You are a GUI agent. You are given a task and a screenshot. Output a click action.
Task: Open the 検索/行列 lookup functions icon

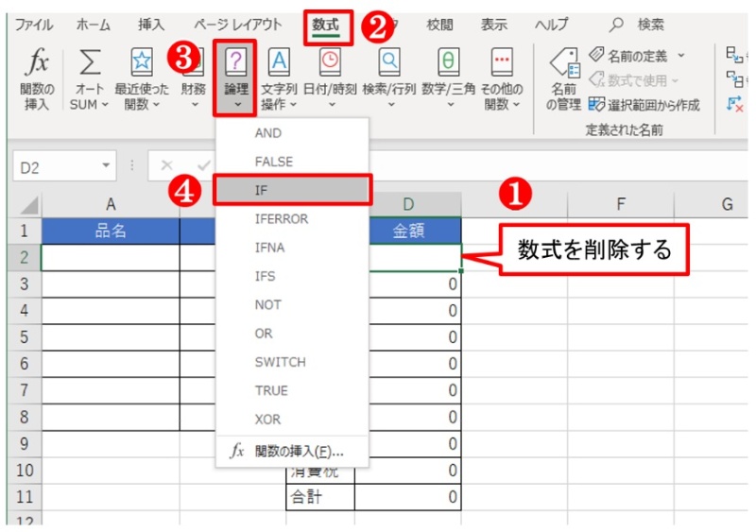click(x=389, y=61)
